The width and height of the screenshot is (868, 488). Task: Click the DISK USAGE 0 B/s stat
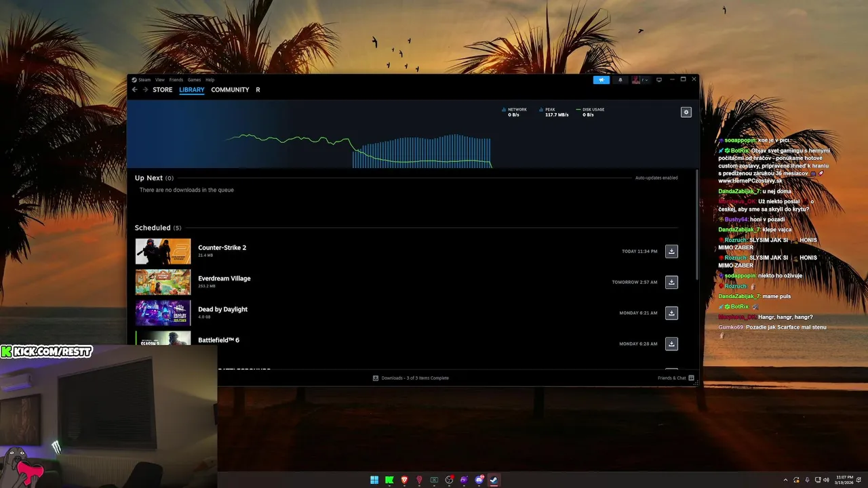point(590,112)
